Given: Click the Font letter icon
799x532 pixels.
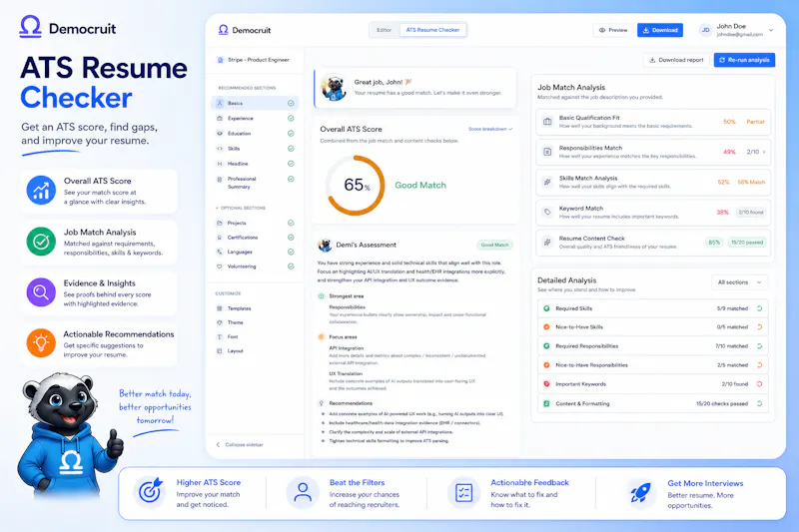Looking at the screenshot, I should point(220,337).
